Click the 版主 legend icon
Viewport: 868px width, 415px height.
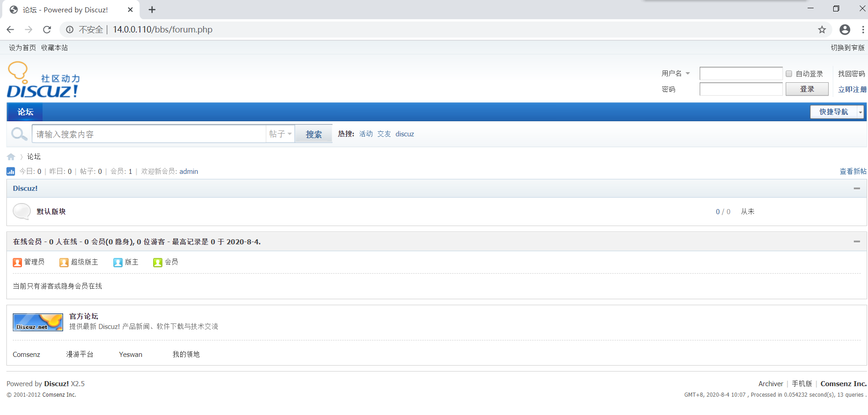pos(118,262)
